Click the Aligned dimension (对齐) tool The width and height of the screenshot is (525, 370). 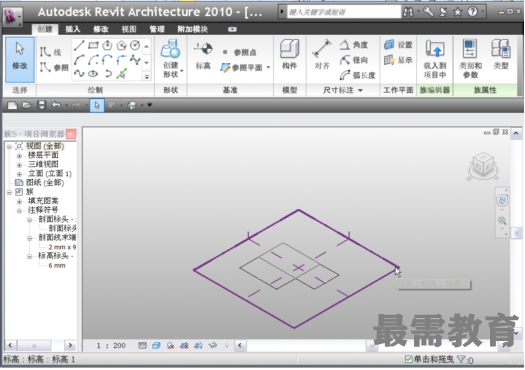pyautogui.click(x=322, y=55)
